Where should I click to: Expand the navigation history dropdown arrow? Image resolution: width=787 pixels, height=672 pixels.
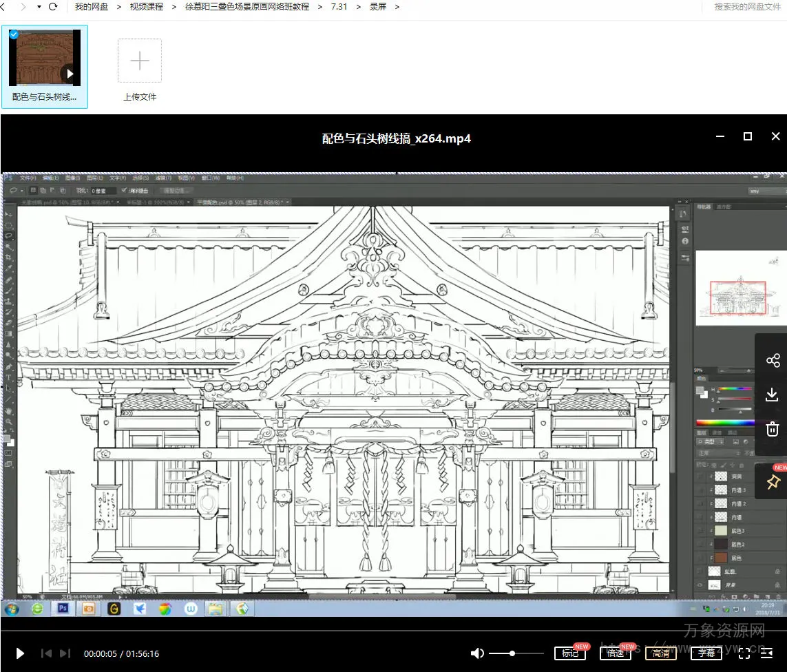coord(39,7)
